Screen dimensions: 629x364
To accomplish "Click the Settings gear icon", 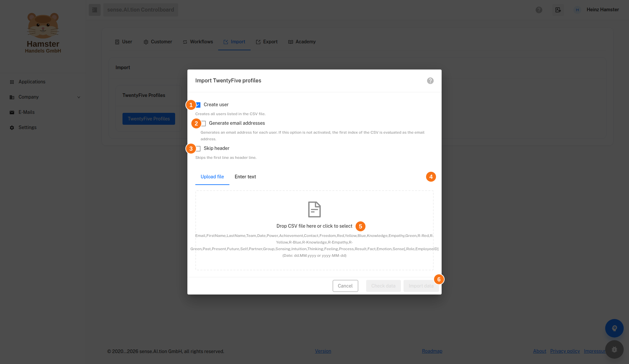I will click(x=12, y=128).
